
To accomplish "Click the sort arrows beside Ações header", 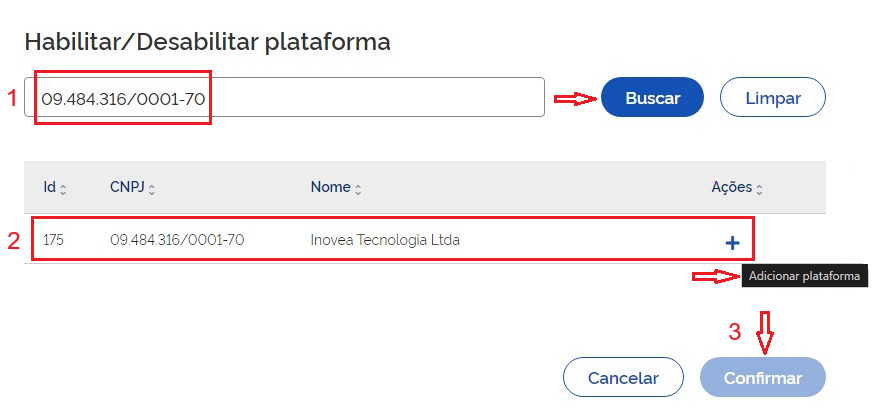I will click(x=759, y=188).
